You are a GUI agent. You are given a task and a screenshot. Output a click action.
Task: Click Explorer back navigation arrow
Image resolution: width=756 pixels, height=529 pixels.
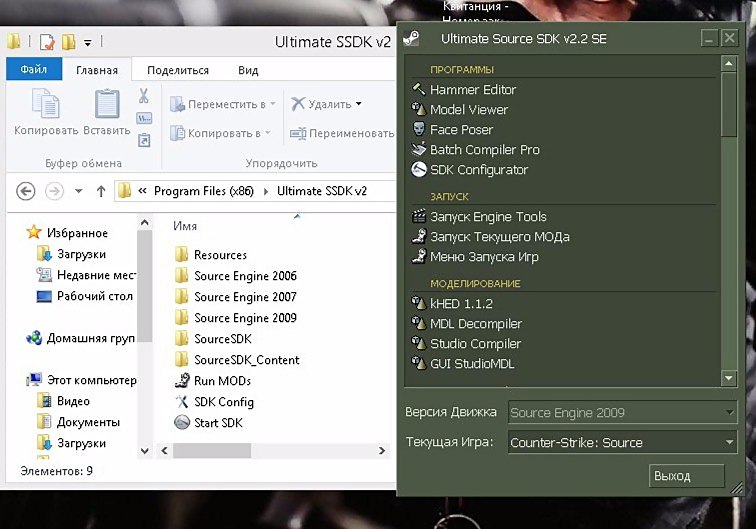click(26, 191)
